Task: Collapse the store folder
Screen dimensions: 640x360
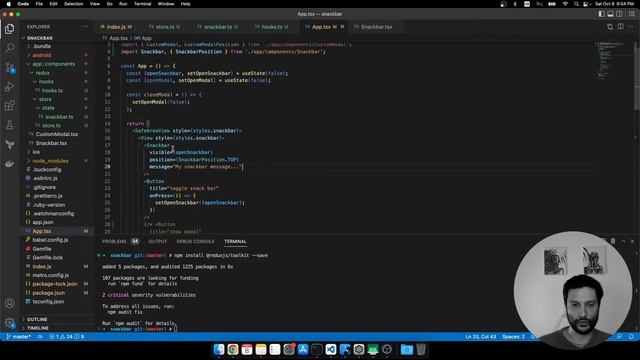Action: (x=45, y=99)
